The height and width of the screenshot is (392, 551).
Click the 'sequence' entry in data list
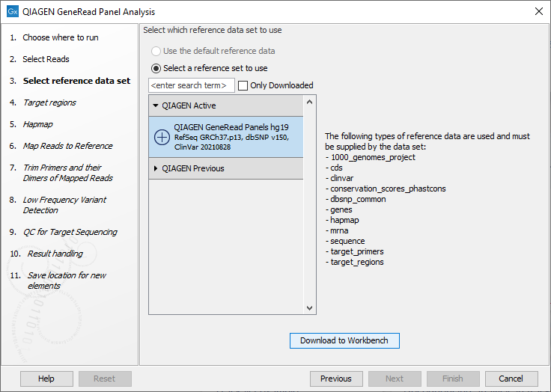pos(347,241)
